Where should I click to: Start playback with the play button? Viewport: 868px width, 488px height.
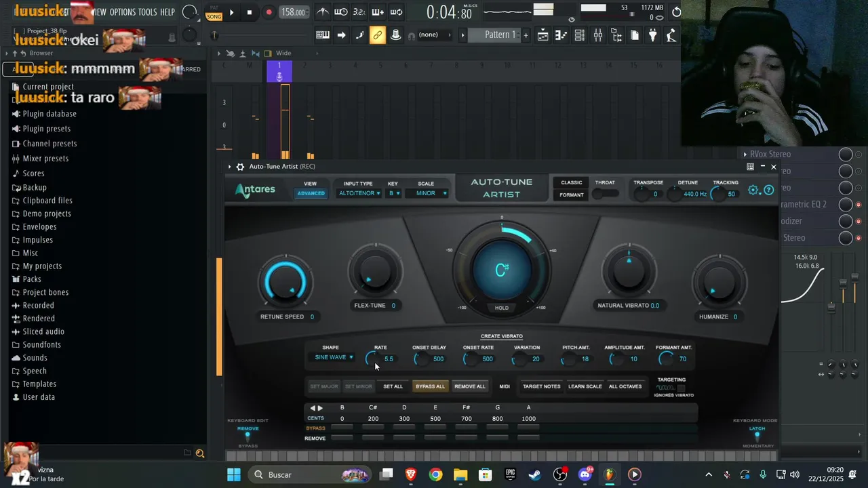[232, 12]
